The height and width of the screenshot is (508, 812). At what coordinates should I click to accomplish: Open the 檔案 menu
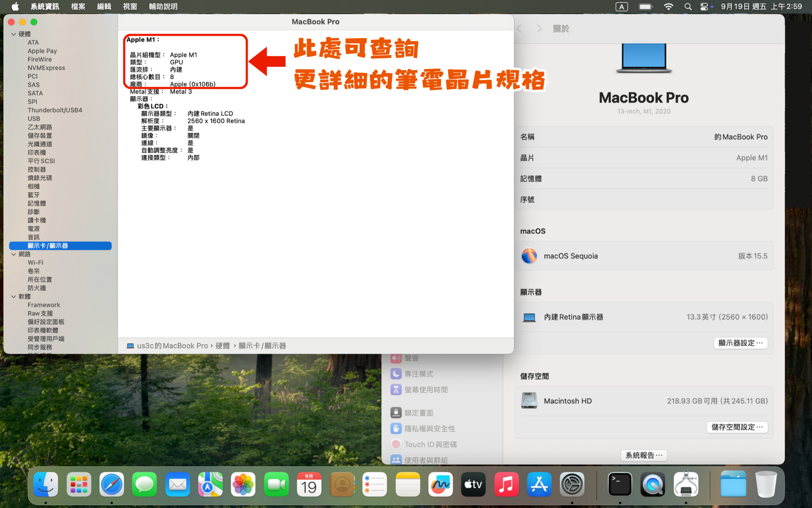click(x=78, y=7)
